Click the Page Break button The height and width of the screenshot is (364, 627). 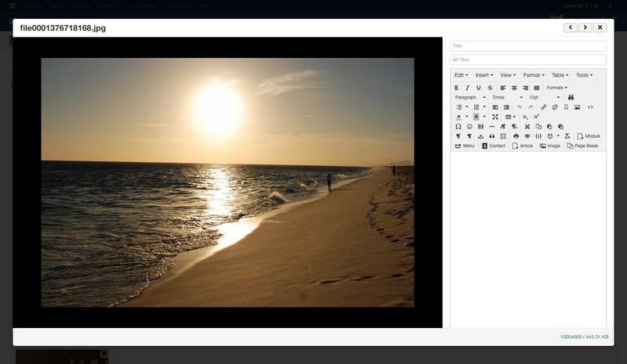tap(582, 146)
